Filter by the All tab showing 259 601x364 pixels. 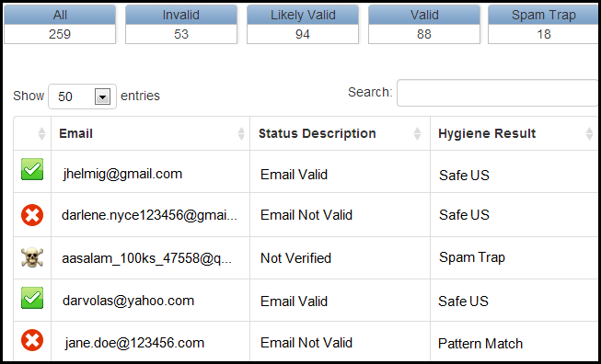60,25
